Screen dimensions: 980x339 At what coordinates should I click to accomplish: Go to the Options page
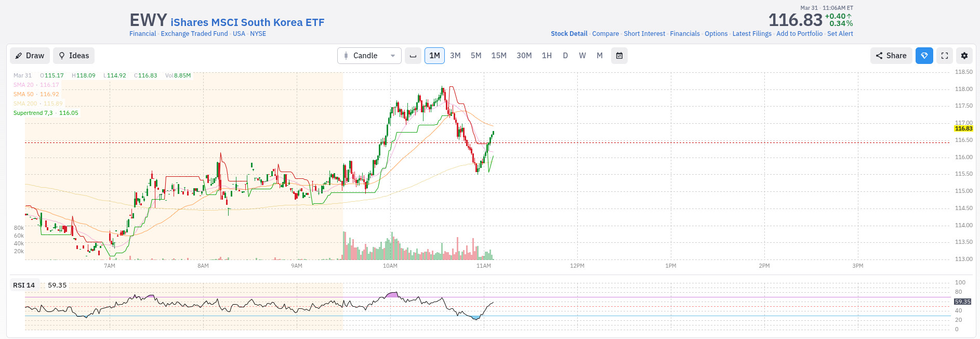[x=716, y=34]
